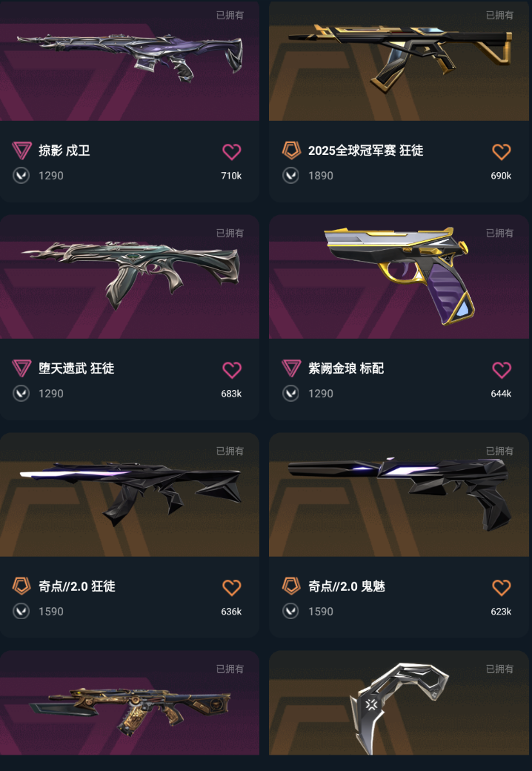The image size is (532, 771).
Task: Open the gold-purple 紫阙金琅 pistol image
Action: point(399,277)
